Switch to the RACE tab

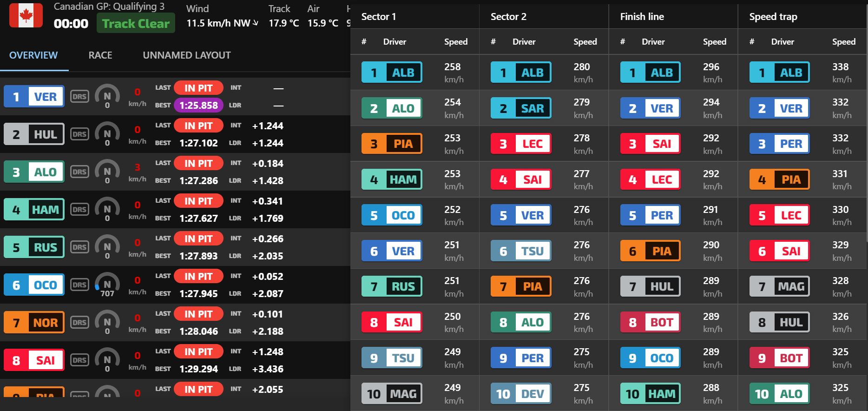point(100,55)
